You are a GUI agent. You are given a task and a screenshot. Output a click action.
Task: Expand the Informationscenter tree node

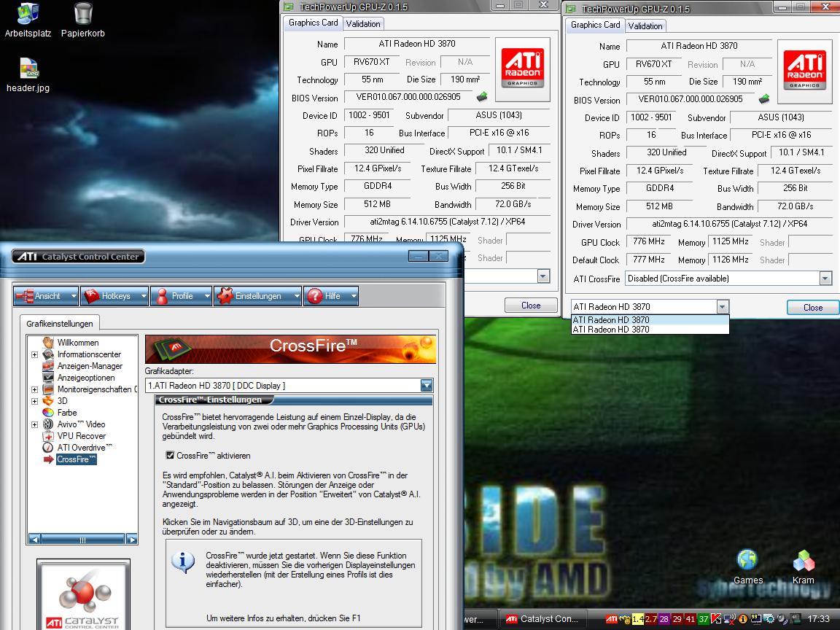pos(34,354)
